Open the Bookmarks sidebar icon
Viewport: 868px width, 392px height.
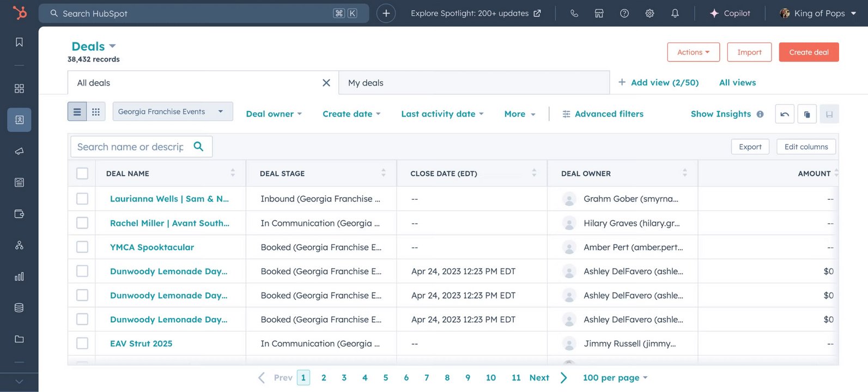19,42
